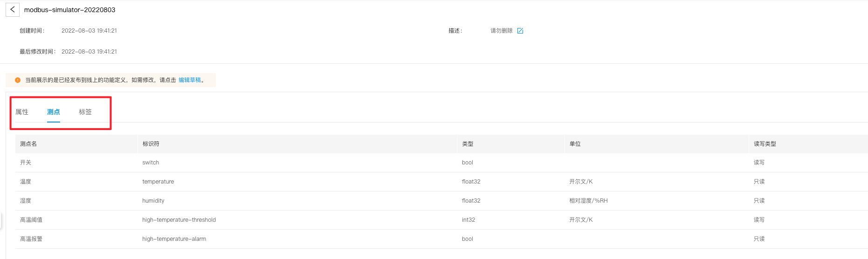Image resolution: width=868 pixels, height=259 pixels.
Task: Click bool type in the switch row
Action: 468,163
